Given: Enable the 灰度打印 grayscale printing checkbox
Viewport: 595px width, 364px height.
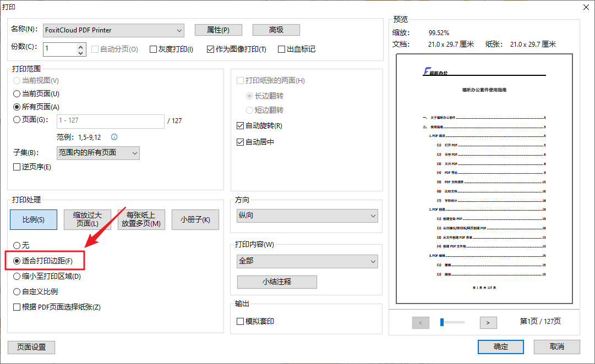Looking at the screenshot, I should (x=152, y=49).
